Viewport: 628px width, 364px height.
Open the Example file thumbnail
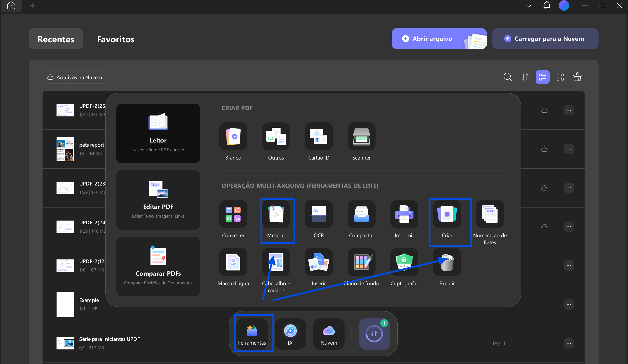65,304
